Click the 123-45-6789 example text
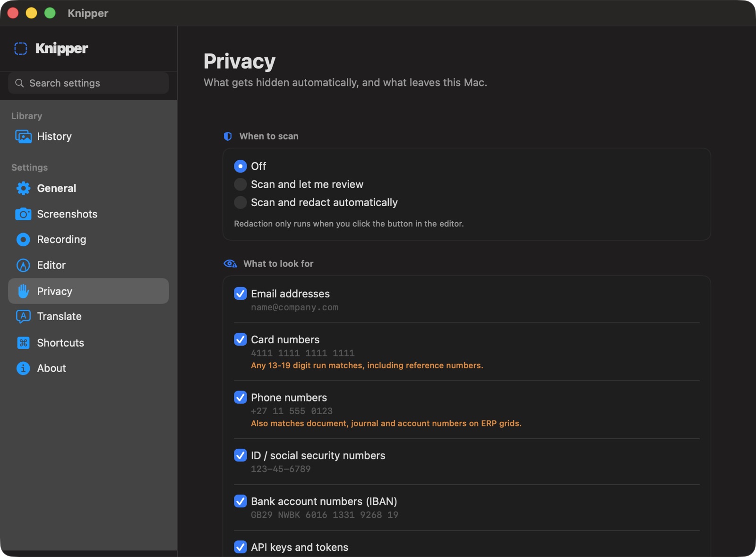 click(281, 469)
